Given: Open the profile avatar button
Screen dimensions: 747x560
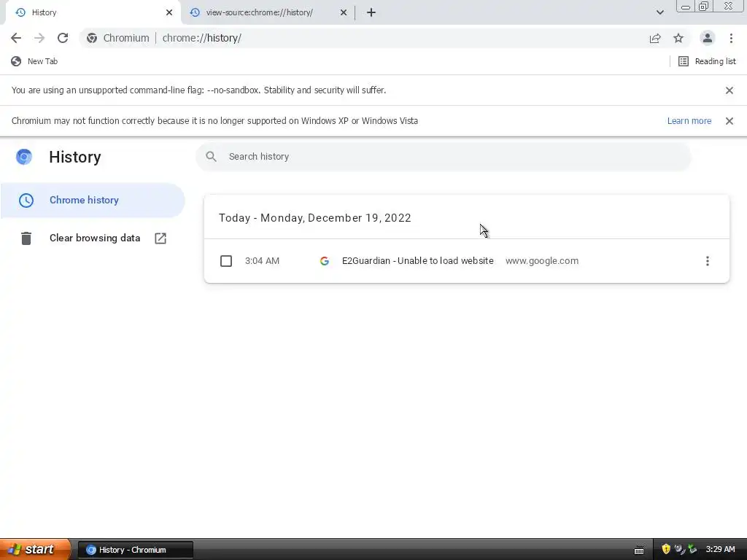Looking at the screenshot, I should pos(708,38).
